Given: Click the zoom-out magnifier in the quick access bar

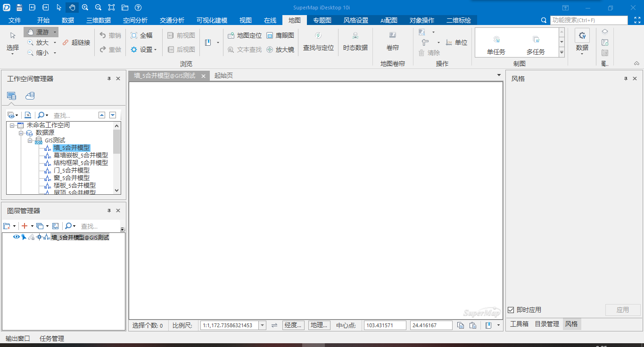Looking at the screenshot, I should [x=98, y=8].
